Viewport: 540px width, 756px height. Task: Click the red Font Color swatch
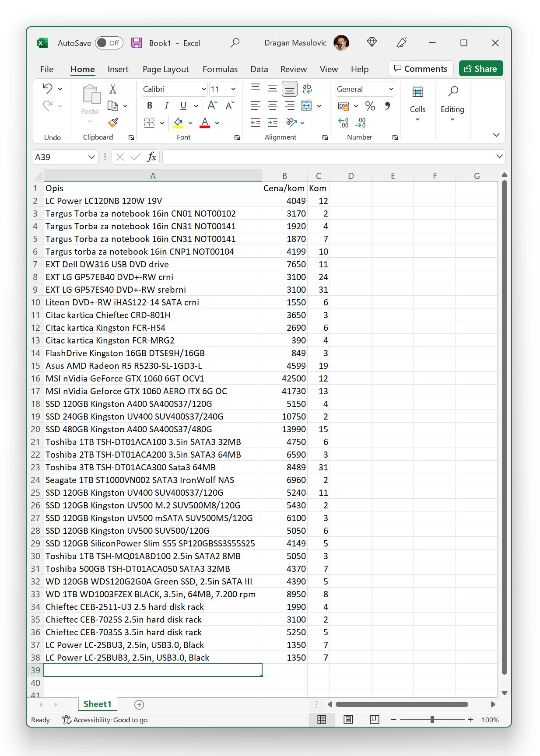point(205,123)
